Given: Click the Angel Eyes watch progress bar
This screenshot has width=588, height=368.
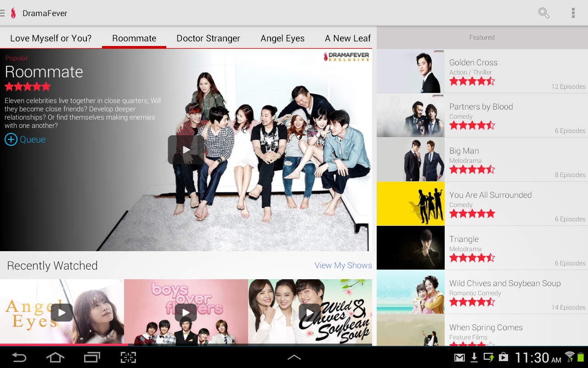Looking at the screenshot, I should click(x=62, y=345).
